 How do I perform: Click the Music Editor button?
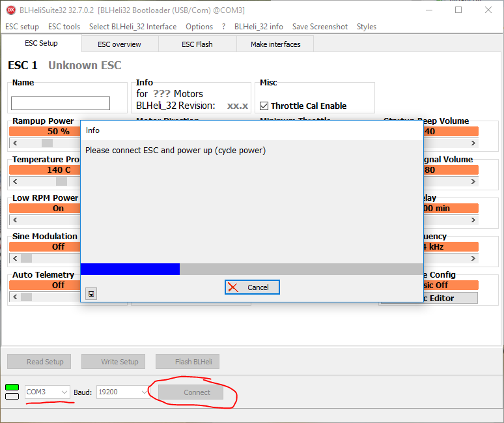[450, 299]
